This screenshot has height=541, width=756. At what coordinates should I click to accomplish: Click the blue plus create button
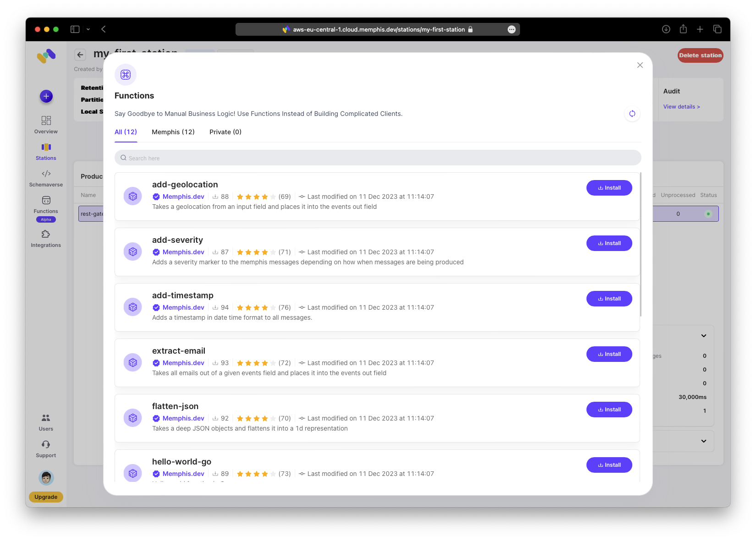tap(46, 96)
